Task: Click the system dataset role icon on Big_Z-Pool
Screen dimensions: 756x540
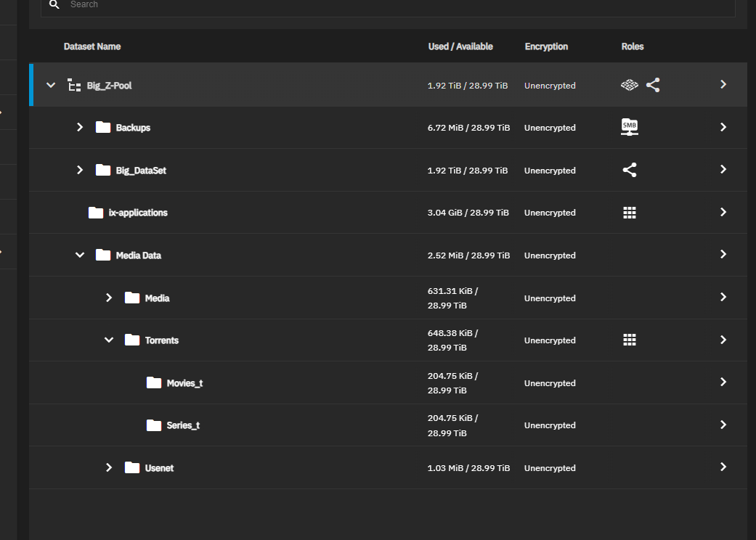Action: point(629,85)
